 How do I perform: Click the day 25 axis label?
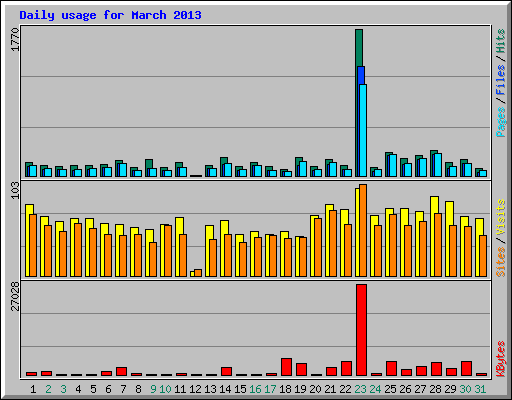pyautogui.click(x=390, y=389)
